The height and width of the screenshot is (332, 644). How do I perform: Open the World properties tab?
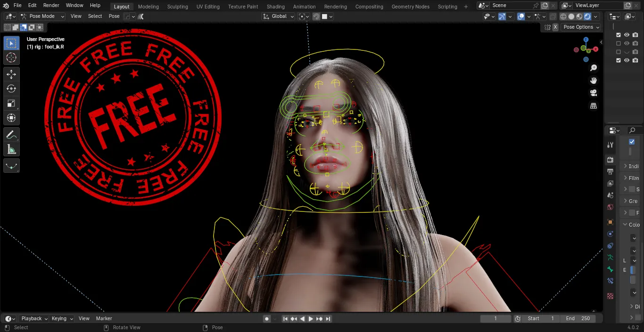coord(611,207)
